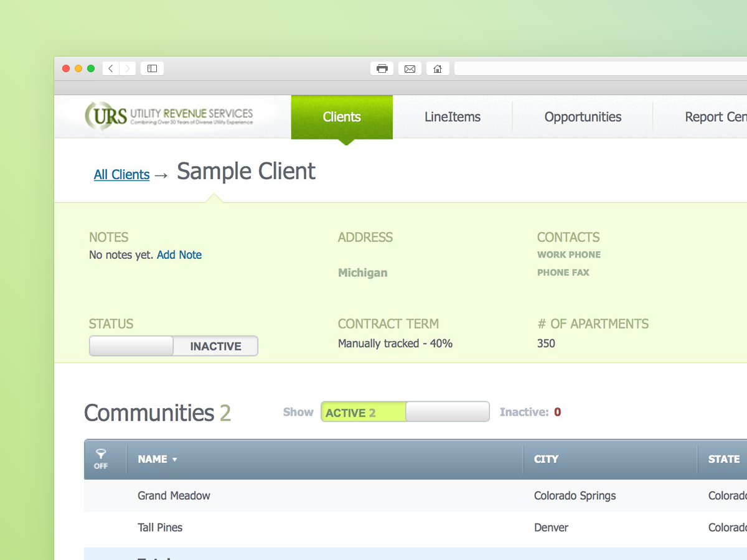Toggle the sidebar panel icon
747x560 pixels.
click(x=152, y=68)
